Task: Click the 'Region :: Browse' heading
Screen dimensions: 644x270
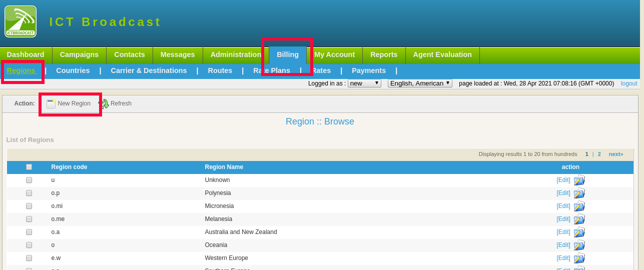Action: [x=320, y=121]
